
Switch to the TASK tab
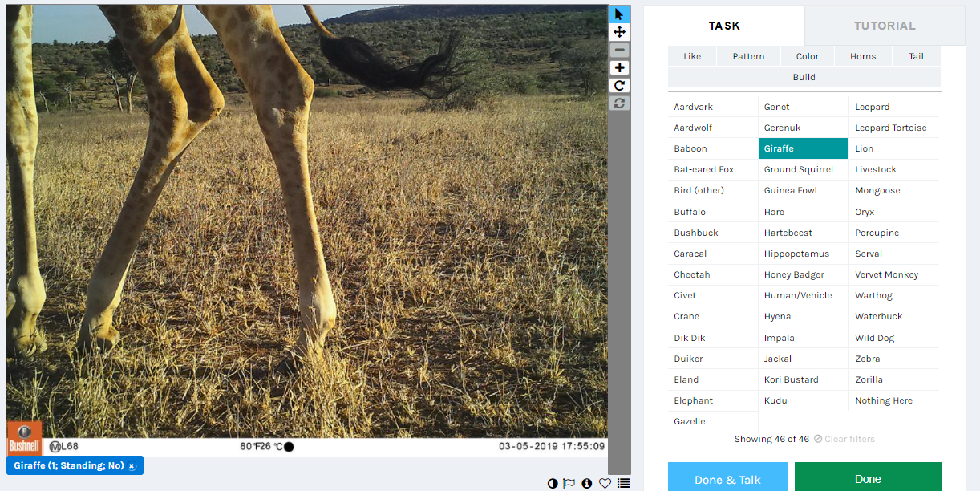724,26
